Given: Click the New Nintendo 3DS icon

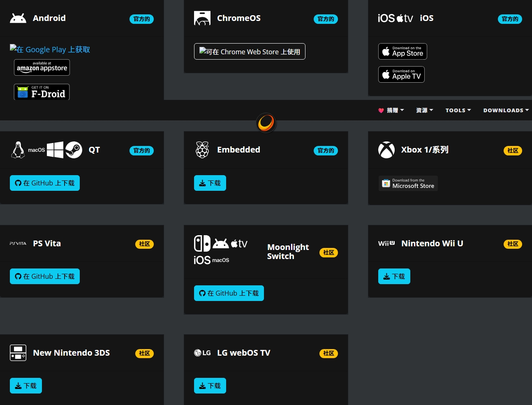Looking at the screenshot, I should [x=18, y=353].
